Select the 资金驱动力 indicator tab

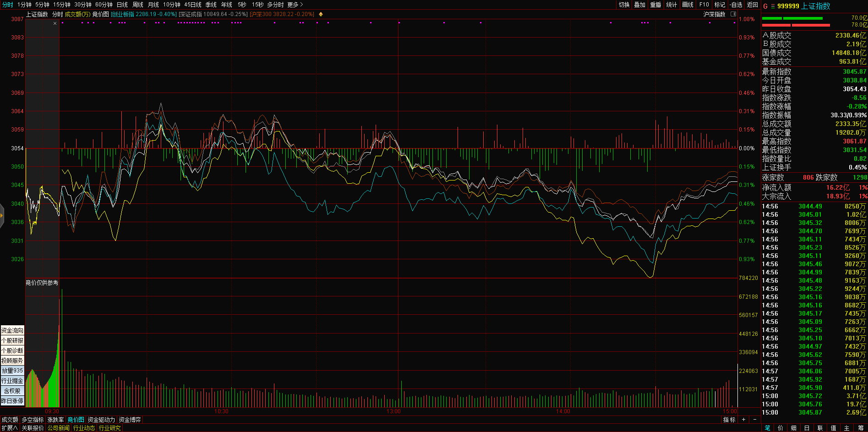pos(101,420)
